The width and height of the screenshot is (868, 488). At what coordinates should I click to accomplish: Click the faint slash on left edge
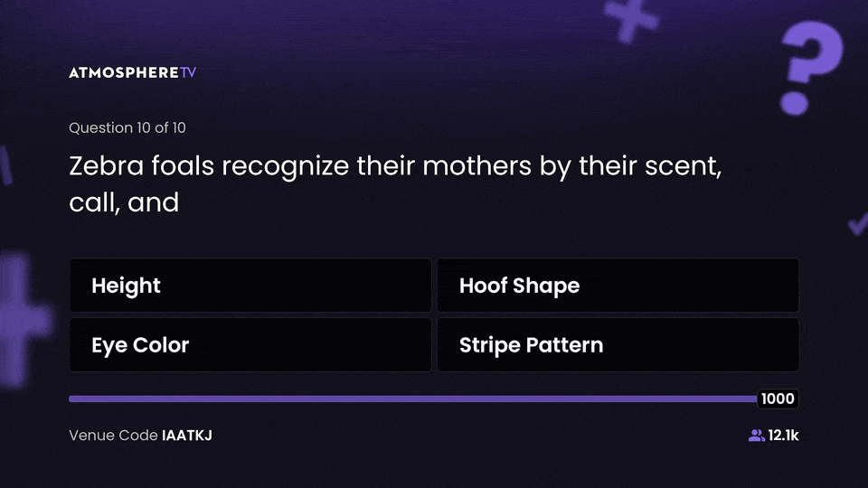click(x=5, y=165)
